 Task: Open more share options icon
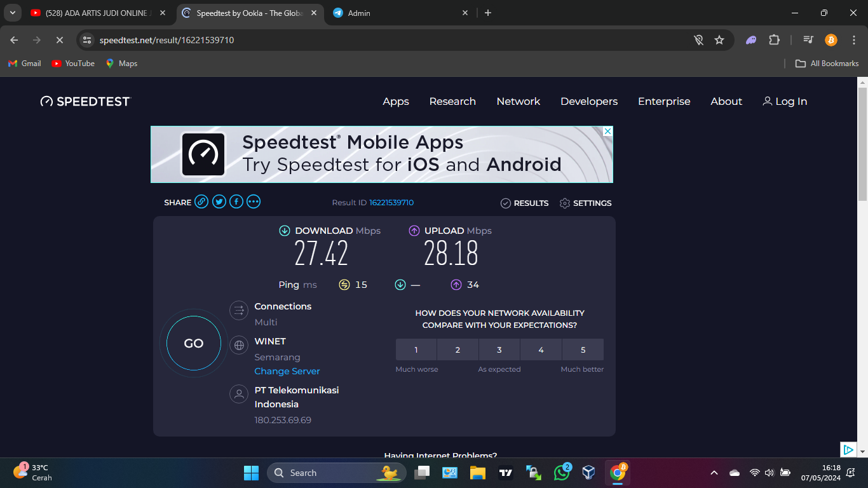point(254,202)
